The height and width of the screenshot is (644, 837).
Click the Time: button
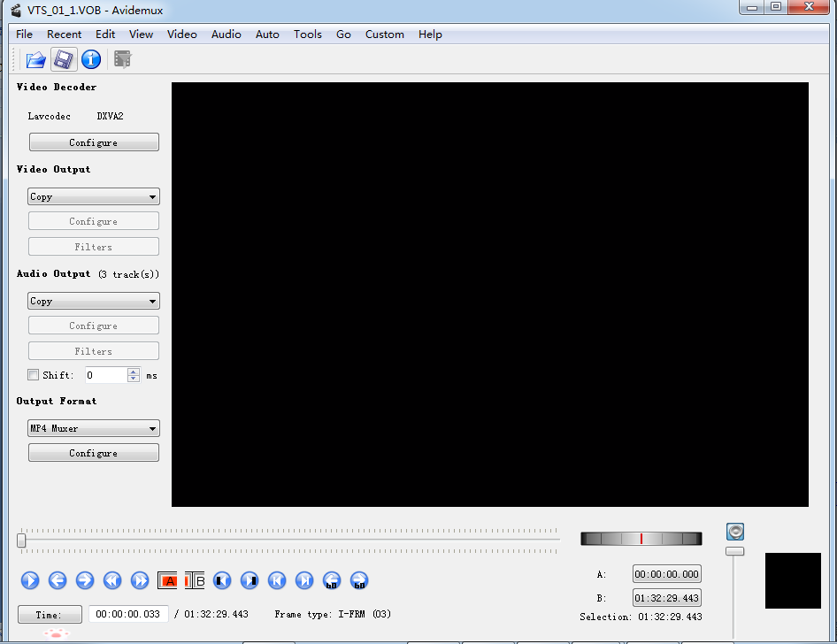click(x=50, y=615)
